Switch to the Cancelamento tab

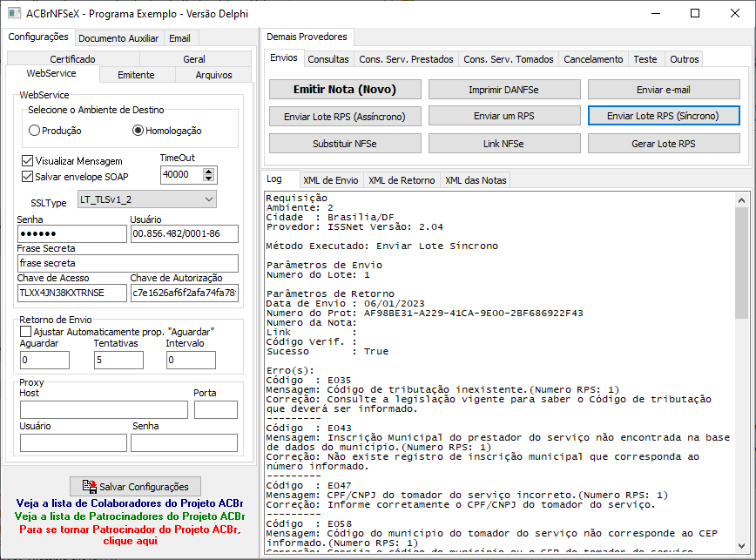pyautogui.click(x=593, y=59)
